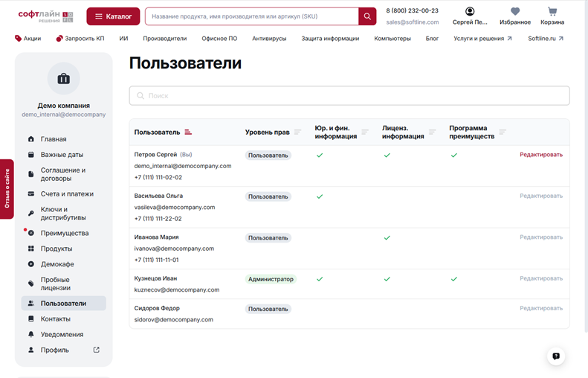Click people icon beside Пользователи

31,304
